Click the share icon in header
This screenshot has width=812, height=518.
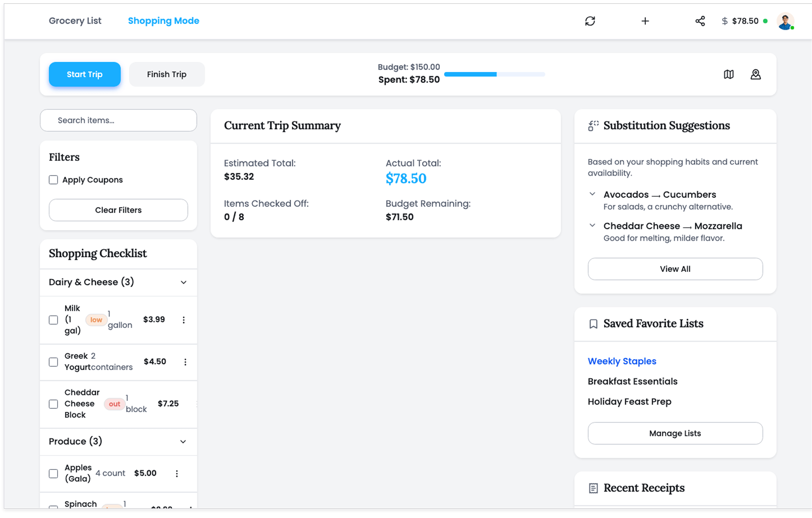700,21
